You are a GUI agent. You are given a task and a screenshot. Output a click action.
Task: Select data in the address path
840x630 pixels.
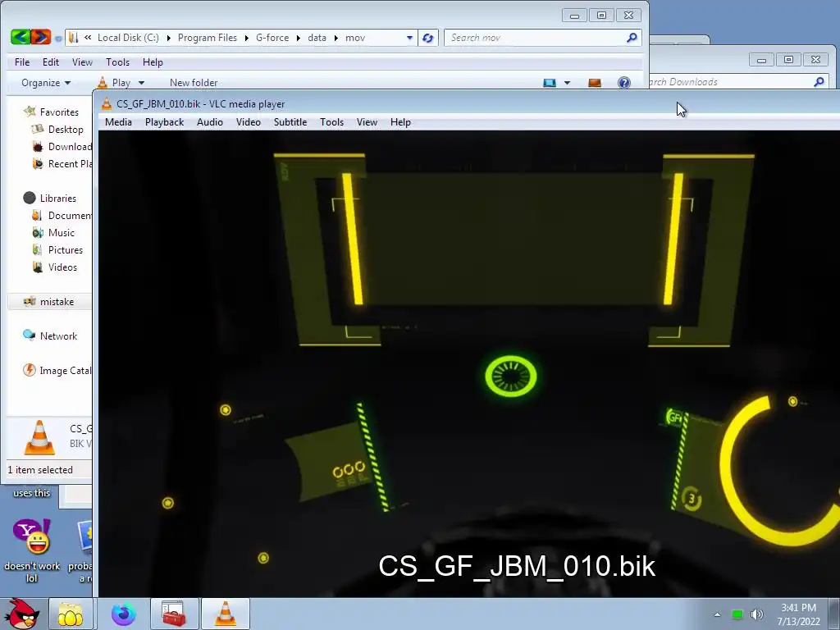pyautogui.click(x=317, y=38)
